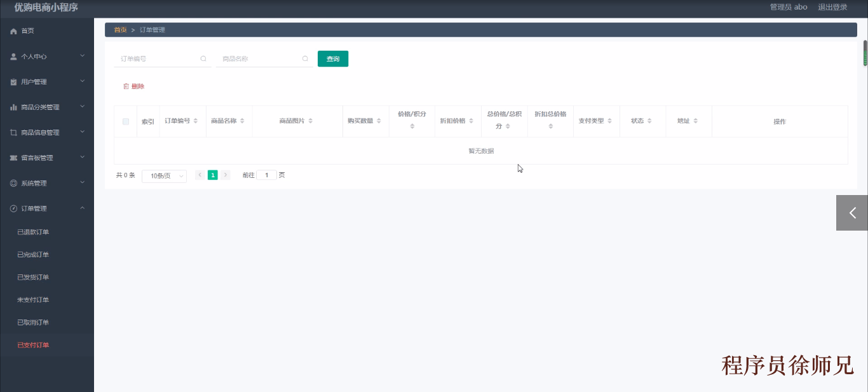Click the 前往 page number input
This screenshot has width=868, height=392.
click(267, 175)
